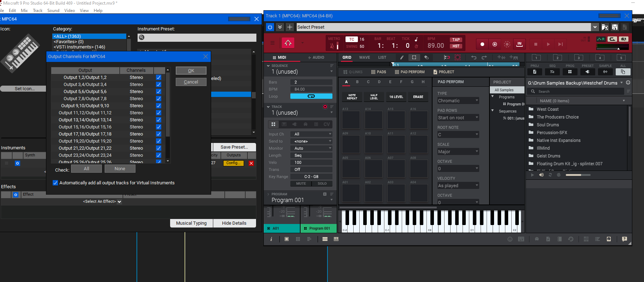This screenshot has width=644, height=282.
Task: Click the Config outputs button
Action: [x=233, y=163]
